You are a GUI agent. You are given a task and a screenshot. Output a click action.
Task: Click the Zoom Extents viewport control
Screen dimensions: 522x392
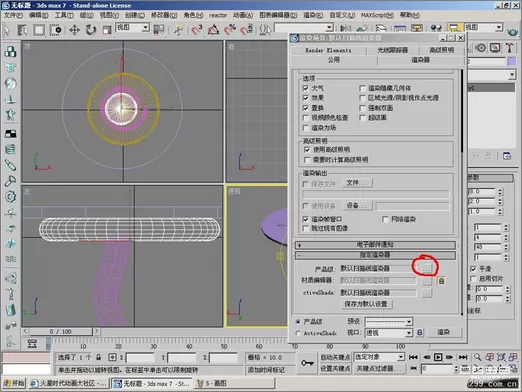click(x=501, y=357)
